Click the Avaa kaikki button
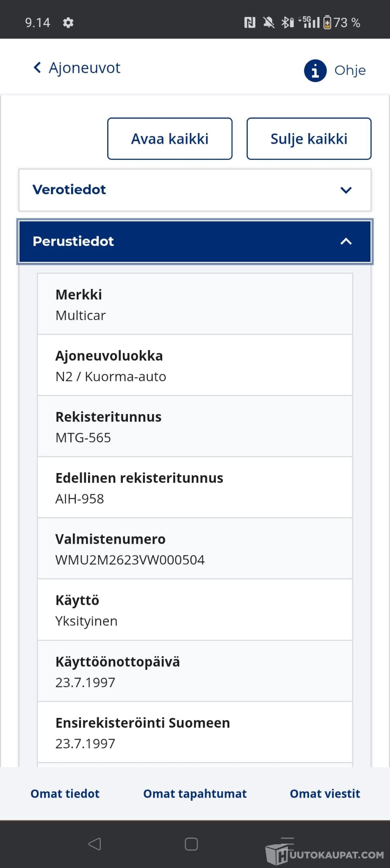Screen dimensions: 390x868 pyautogui.click(x=170, y=139)
